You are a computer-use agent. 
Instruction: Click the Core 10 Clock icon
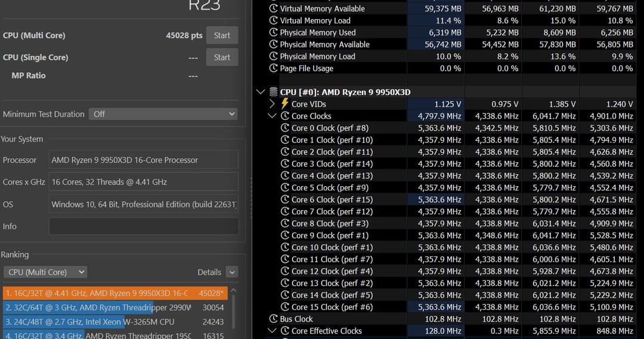[x=284, y=247]
